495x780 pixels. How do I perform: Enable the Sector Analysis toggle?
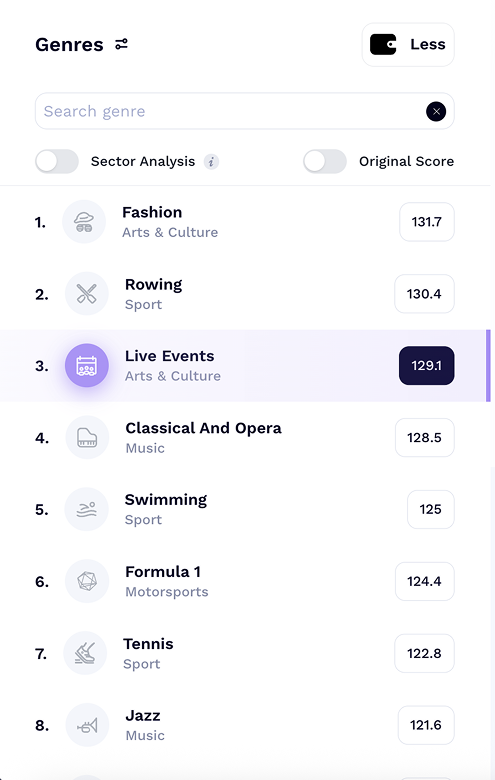point(57,161)
